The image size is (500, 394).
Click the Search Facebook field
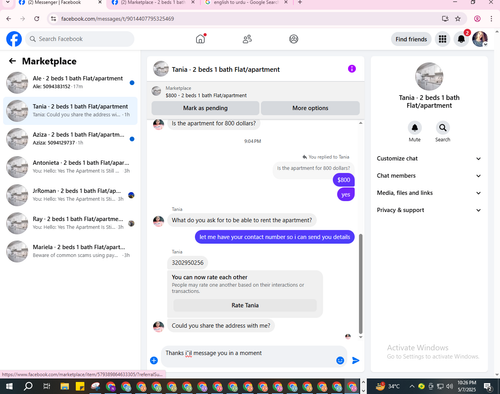(x=80, y=39)
